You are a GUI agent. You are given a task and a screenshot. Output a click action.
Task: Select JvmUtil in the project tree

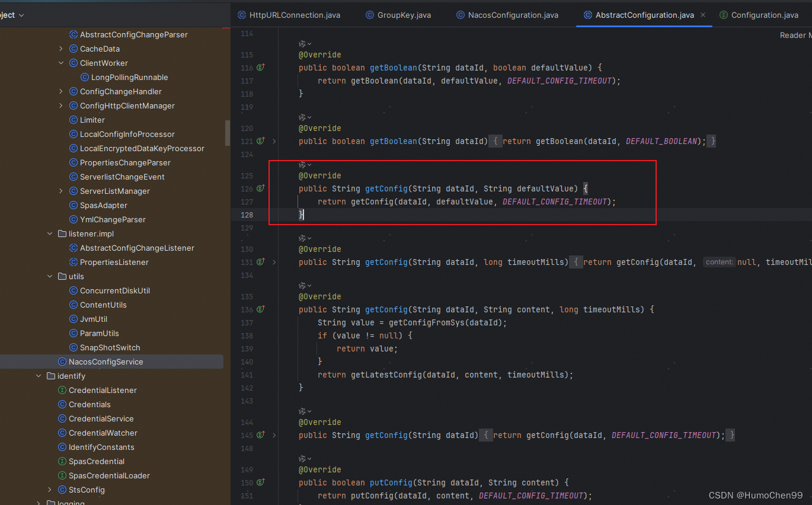[x=94, y=319]
